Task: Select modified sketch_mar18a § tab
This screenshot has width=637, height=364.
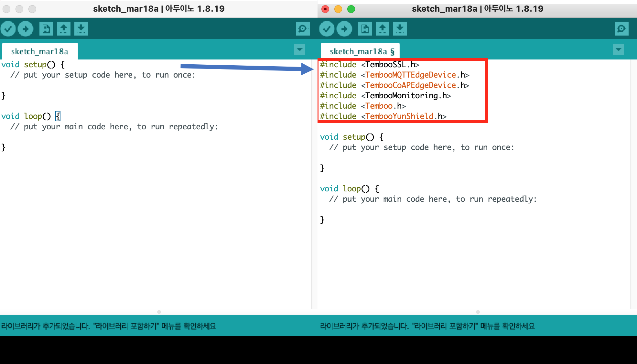Action: 362,51
